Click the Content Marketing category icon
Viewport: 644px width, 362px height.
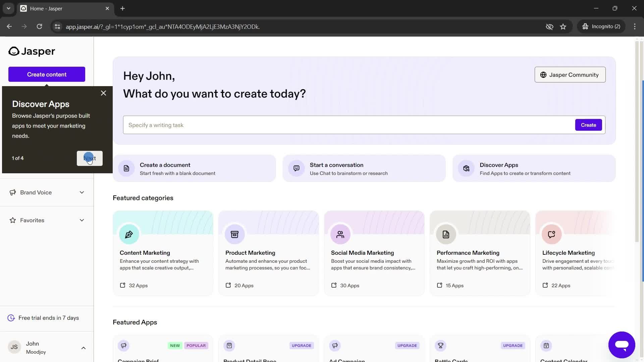tap(129, 234)
